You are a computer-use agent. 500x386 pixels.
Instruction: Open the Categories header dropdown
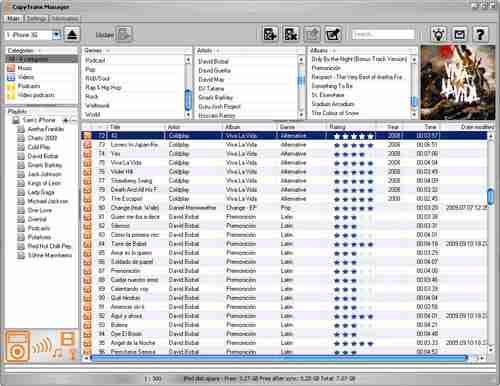(x=39, y=51)
